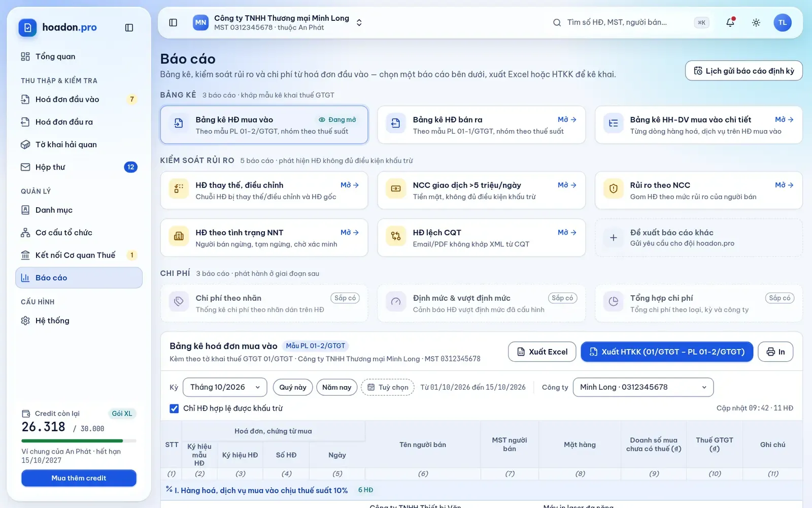Image resolution: width=812 pixels, height=508 pixels.
Task: Toggle Đang mở eye indicator on Bảng kê HĐ mua vào
Action: point(337,120)
